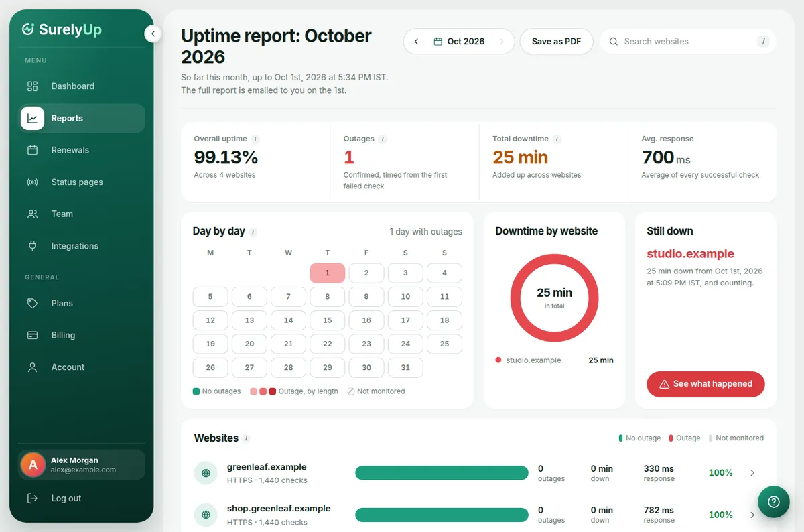Open Alex Morgan's profile card
Viewport: 804px width, 532px height.
[x=82, y=464]
